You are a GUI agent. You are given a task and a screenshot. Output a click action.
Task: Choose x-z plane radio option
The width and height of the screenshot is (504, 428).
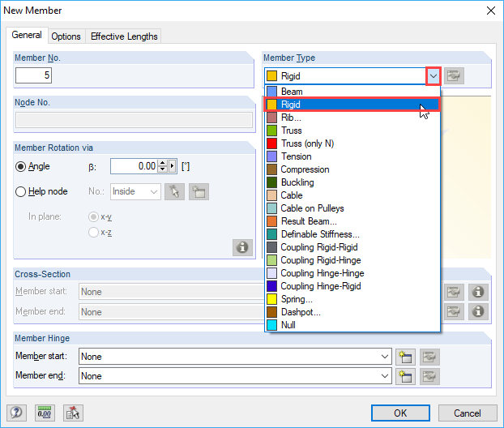[x=93, y=232]
